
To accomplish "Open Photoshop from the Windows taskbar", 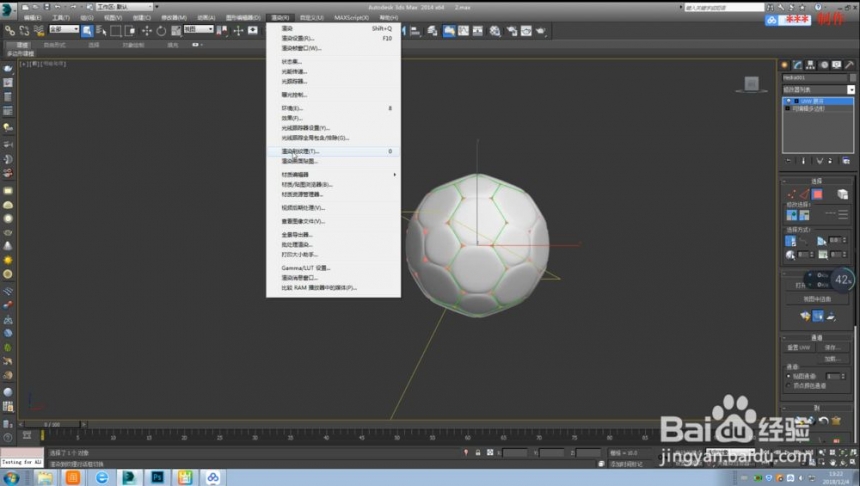I will click(157, 478).
